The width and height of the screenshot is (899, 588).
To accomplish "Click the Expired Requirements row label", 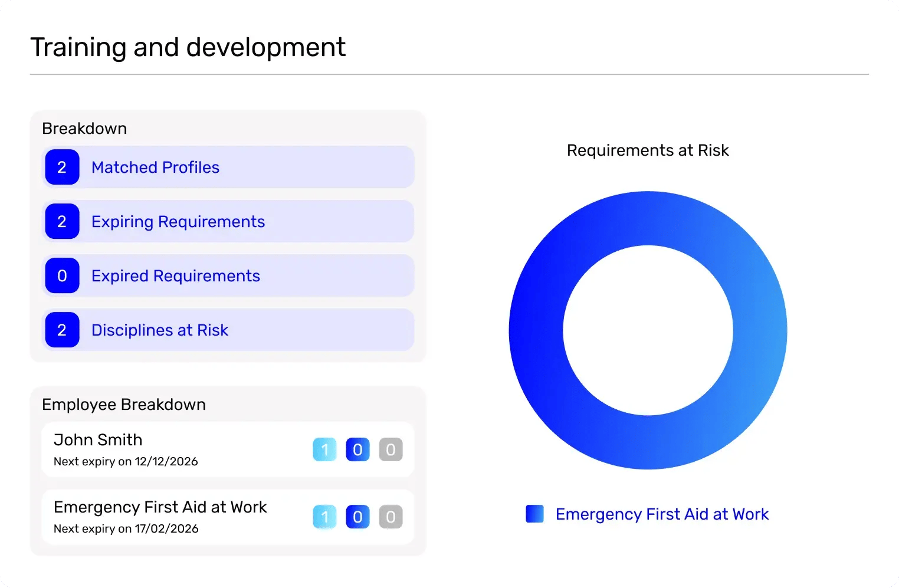I will pyautogui.click(x=175, y=275).
